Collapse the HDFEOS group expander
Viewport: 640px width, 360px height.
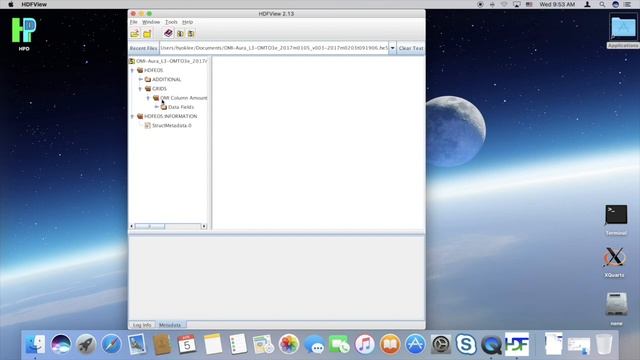(x=132, y=71)
